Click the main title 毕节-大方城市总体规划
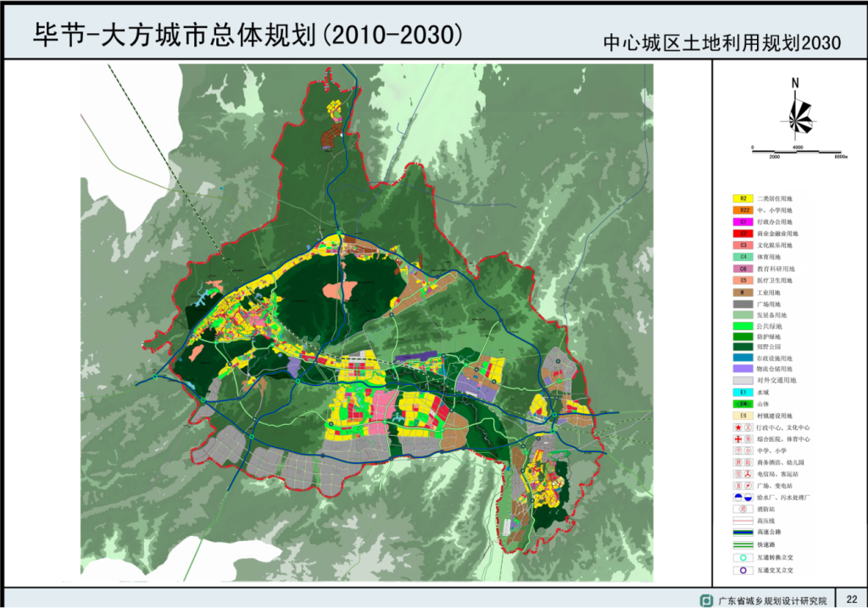868x608 pixels. (x=248, y=34)
